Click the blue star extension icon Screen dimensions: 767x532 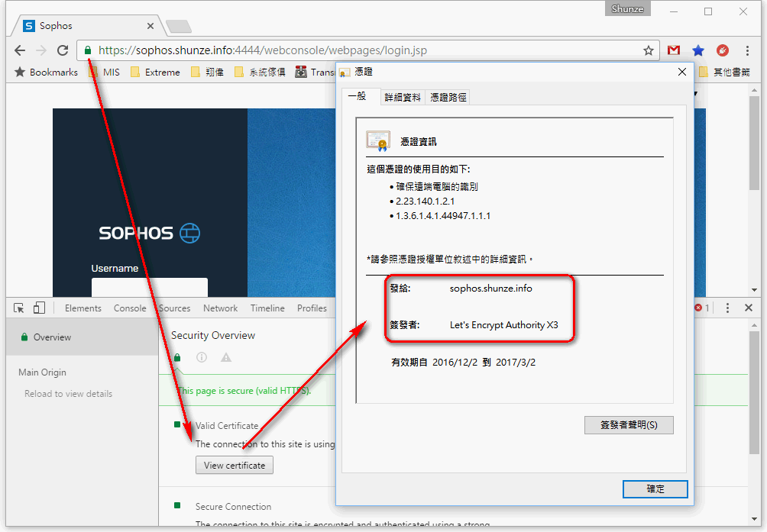point(698,50)
